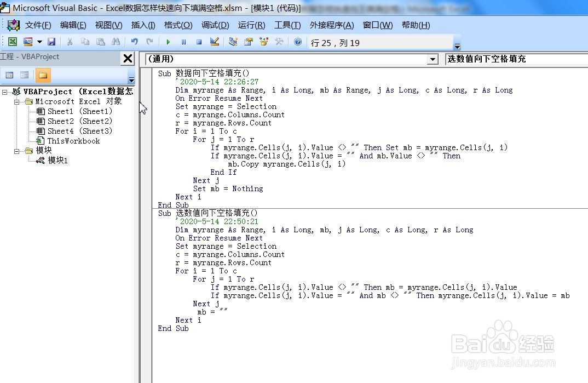588x383 pixels.
Task: Click code line mb.Copy myrange.Cells(j, i)
Action: coord(287,164)
